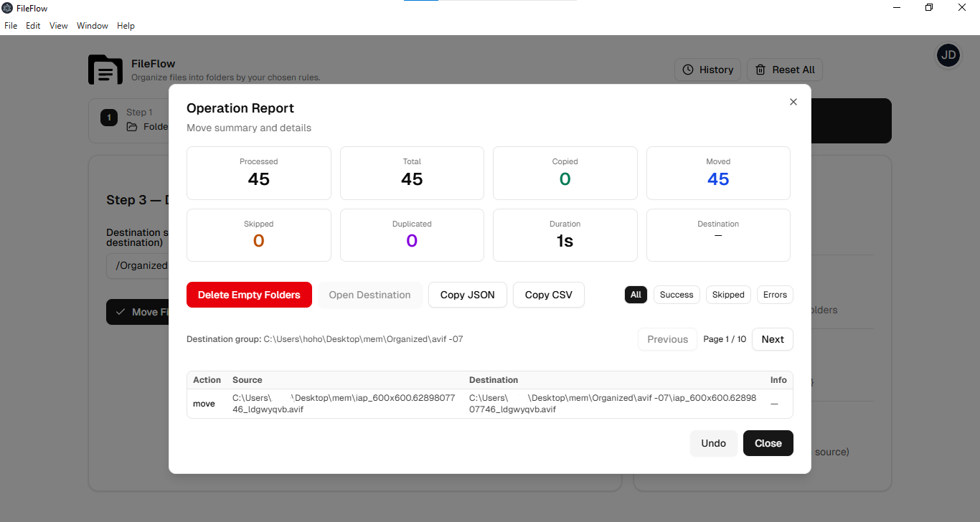Click the 'Page 1 / 10' indicator

tap(725, 339)
